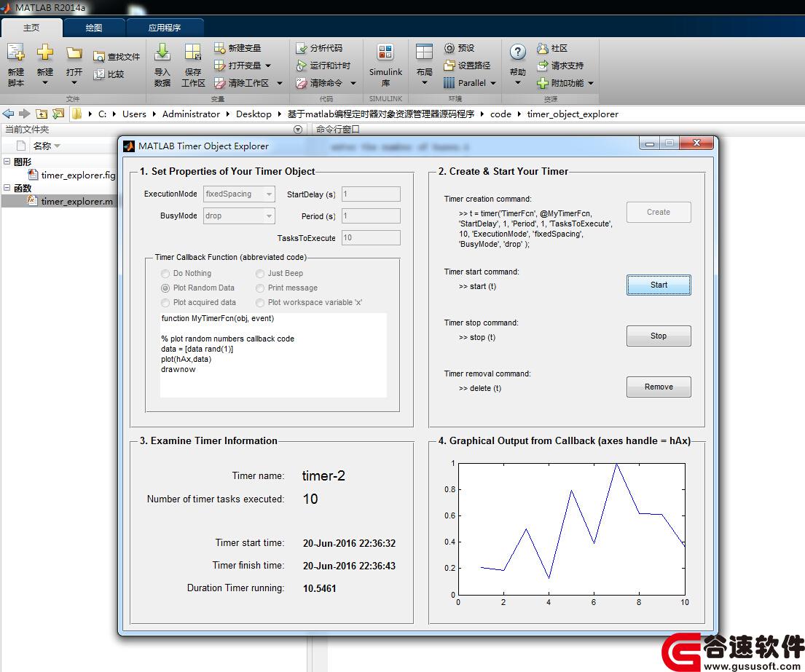Click the Open (打开) folder icon

(74, 53)
